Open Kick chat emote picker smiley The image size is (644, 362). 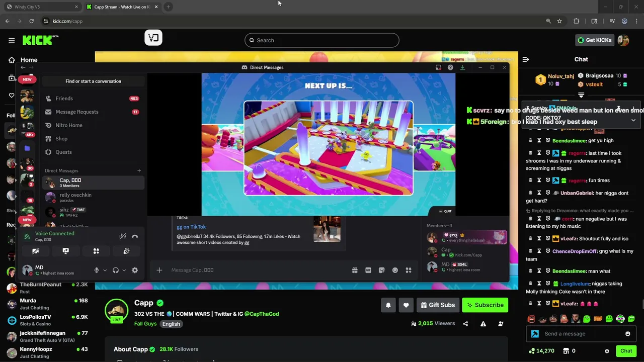pyautogui.click(x=627, y=334)
